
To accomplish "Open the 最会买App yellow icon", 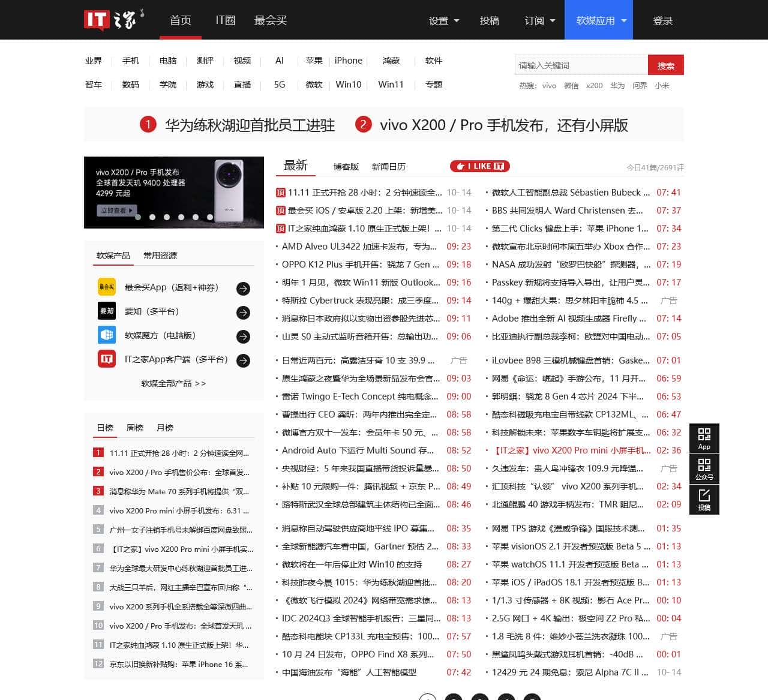I will click(x=107, y=287).
